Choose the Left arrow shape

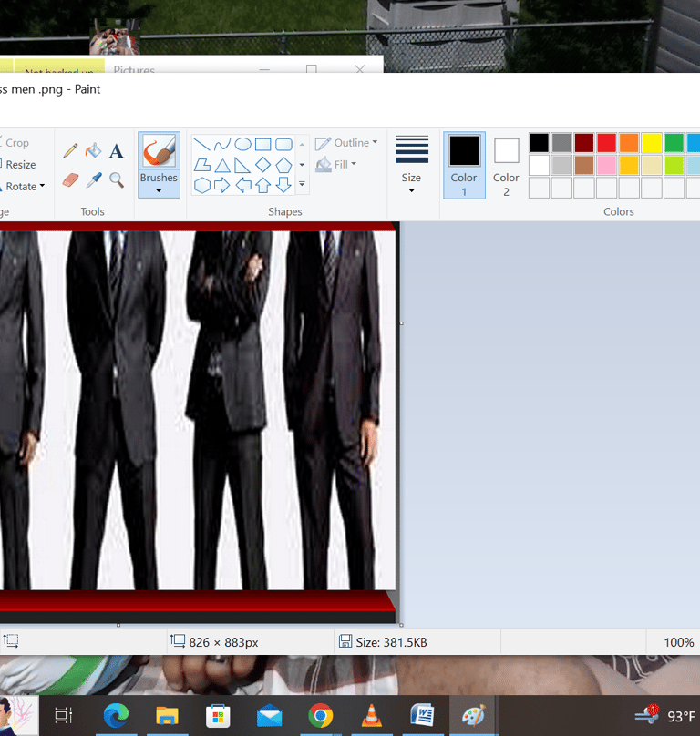click(x=242, y=186)
